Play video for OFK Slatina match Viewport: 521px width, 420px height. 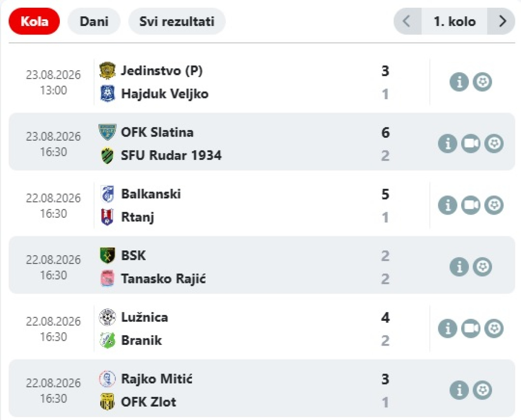pyautogui.click(x=471, y=144)
